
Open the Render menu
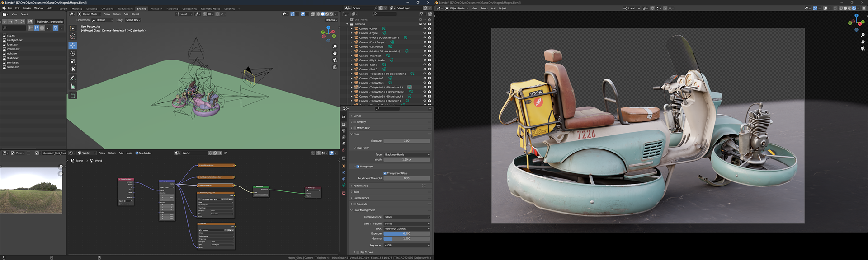(x=27, y=8)
